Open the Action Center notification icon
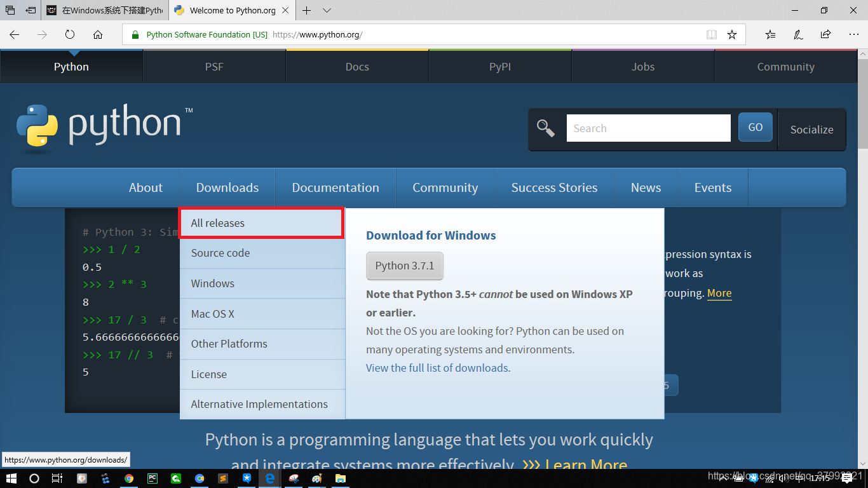Screen dimensions: 868x488 click(846, 478)
